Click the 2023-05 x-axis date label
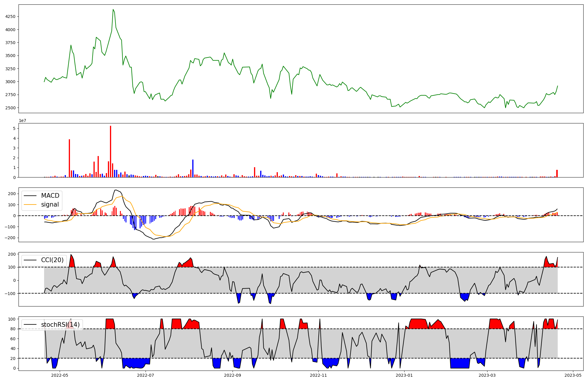 [x=573, y=375]
